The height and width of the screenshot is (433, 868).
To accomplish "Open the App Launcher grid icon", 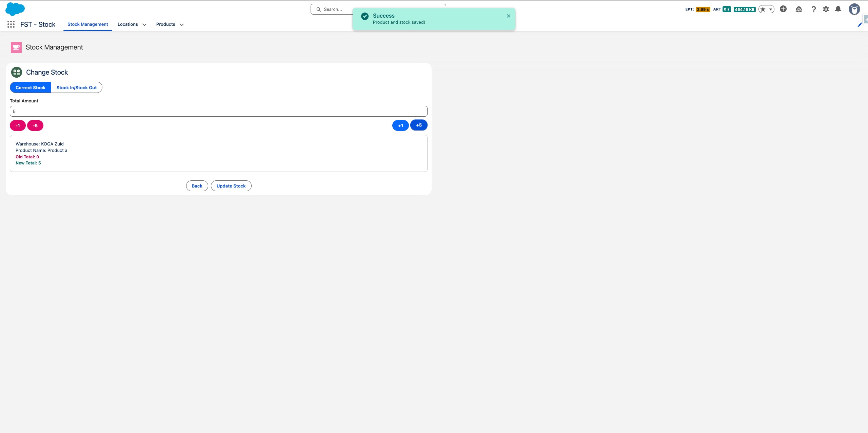I will tap(11, 24).
